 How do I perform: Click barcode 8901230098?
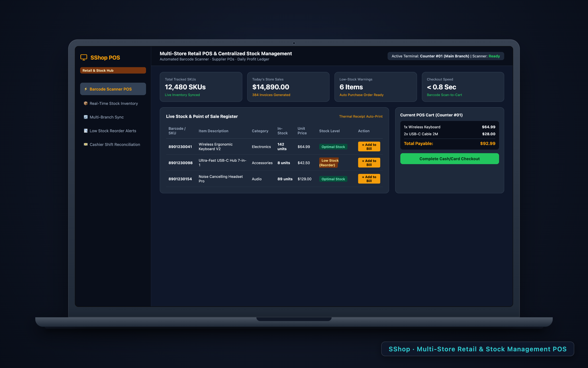coord(181,163)
